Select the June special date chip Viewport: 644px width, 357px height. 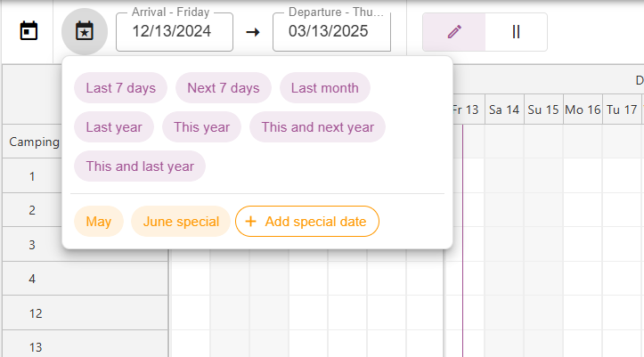tap(181, 222)
